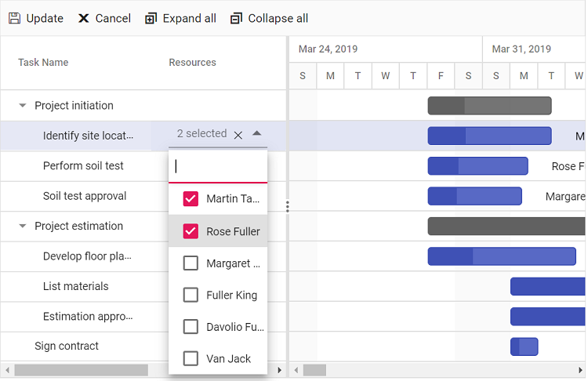Click the Cancel X icon

tap(83, 18)
